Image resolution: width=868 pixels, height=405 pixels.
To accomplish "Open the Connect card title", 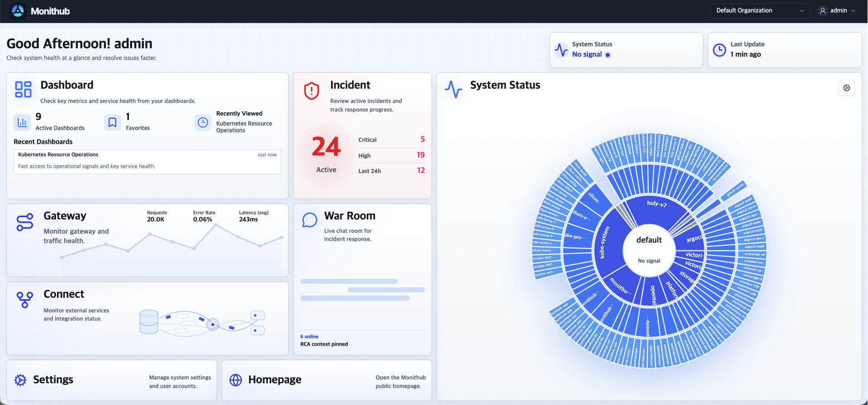I will click(x=64, y=294).
